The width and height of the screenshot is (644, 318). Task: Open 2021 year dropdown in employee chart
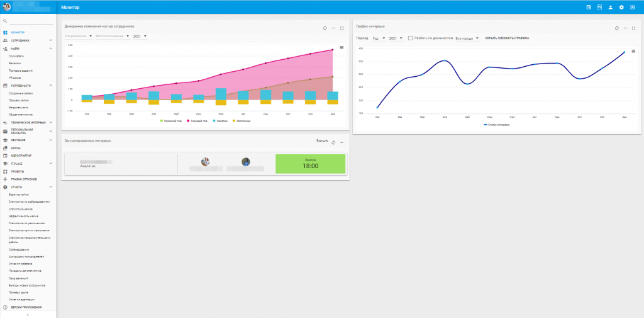(140, 36)
